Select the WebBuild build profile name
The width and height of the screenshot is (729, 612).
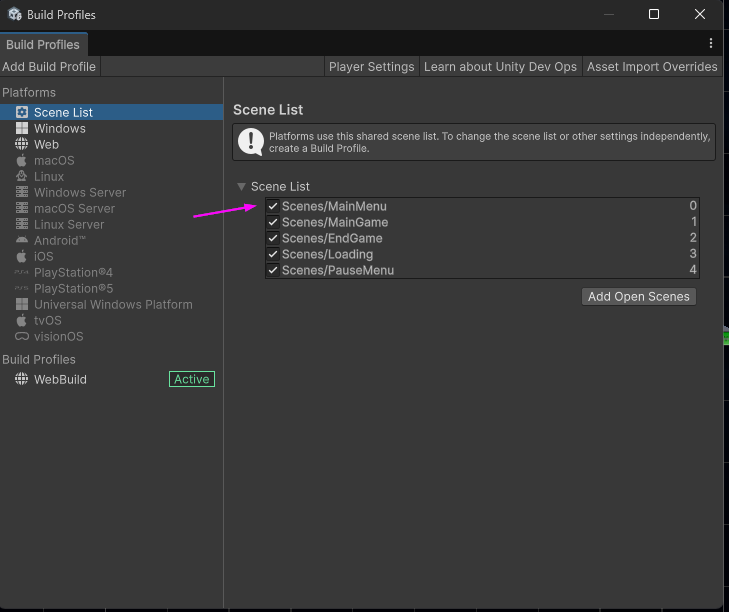[x=60, y=379]
